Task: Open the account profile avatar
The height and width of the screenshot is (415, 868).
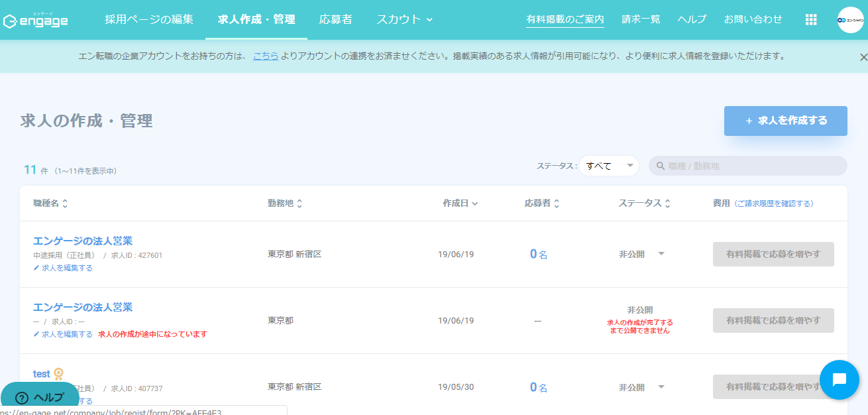Action: [851, 20]
